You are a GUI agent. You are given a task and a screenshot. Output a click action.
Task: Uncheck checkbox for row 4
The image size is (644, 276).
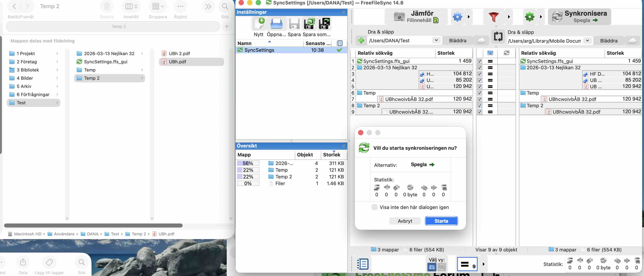[x=479, y=80]
